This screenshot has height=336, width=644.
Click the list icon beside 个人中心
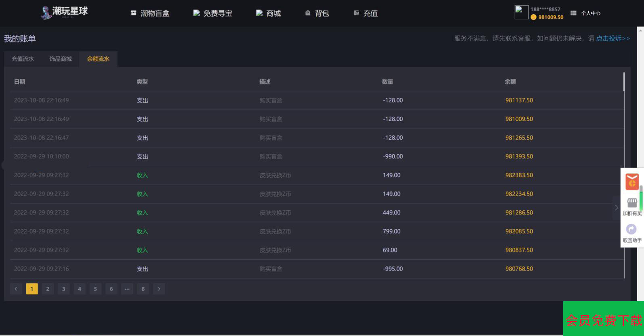pos(573,13)
